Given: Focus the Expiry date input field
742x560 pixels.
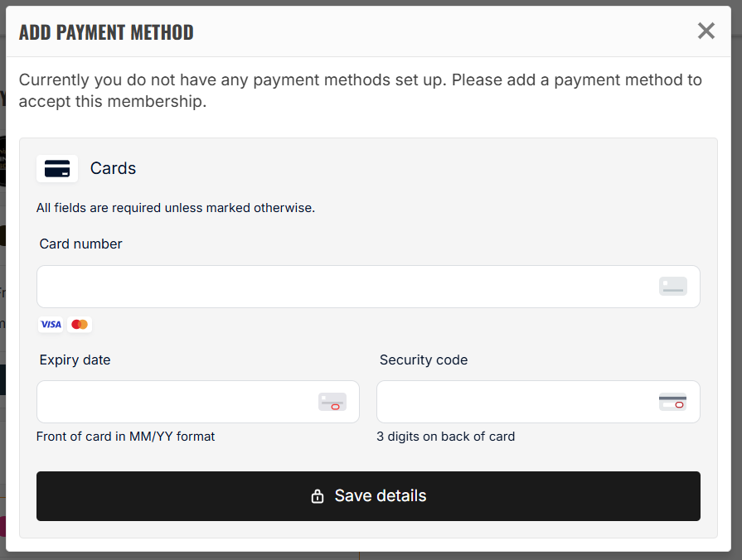Looking at the screenshot, I should 198,402.
